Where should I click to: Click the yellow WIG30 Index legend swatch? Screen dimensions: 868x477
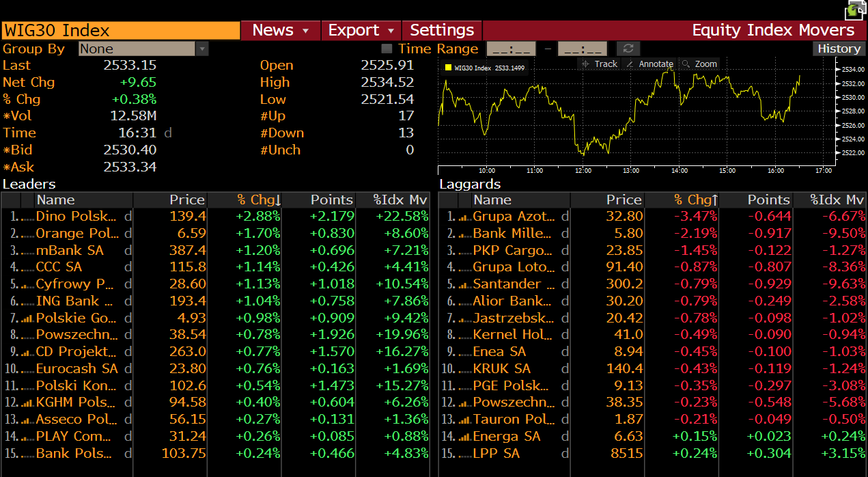pos(448,68)
